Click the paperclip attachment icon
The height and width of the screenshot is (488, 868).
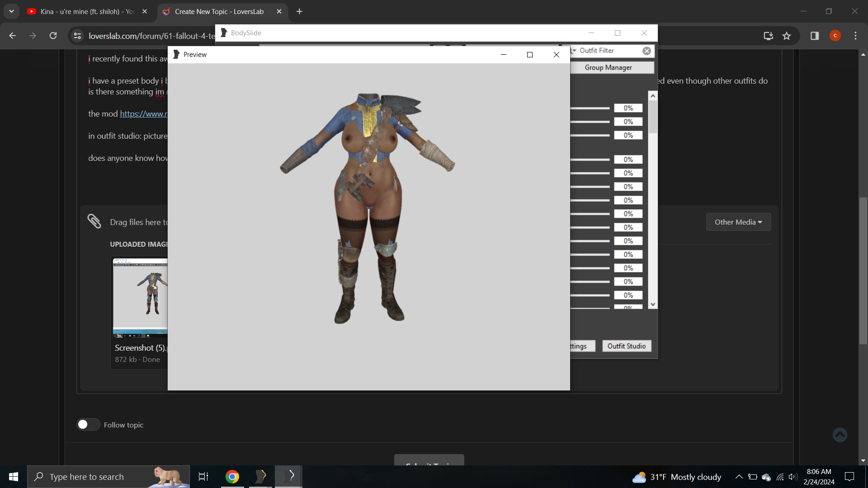94,221
